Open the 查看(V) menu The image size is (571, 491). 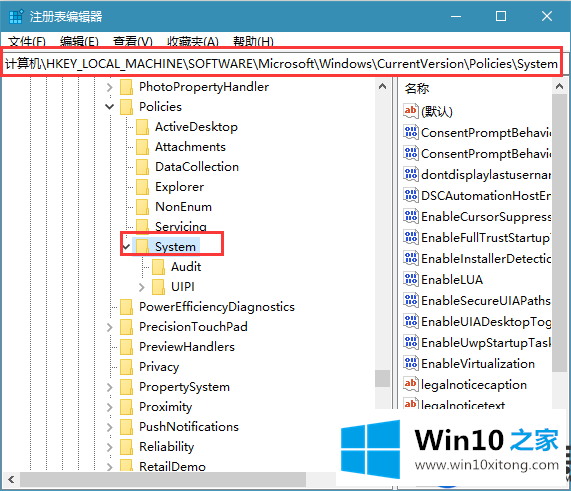133,42
